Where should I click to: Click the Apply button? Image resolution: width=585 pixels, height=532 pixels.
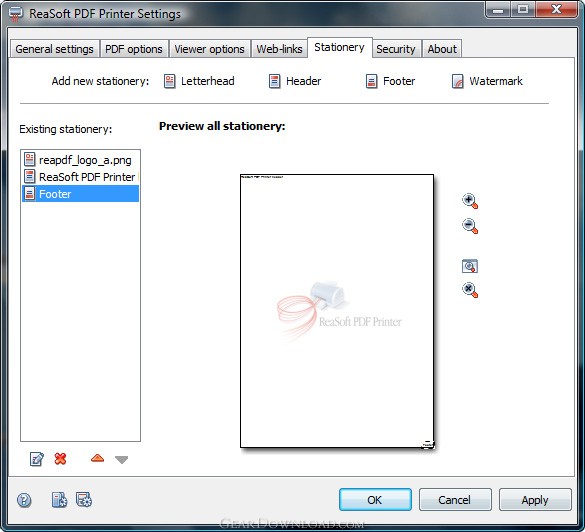point(535,500)
